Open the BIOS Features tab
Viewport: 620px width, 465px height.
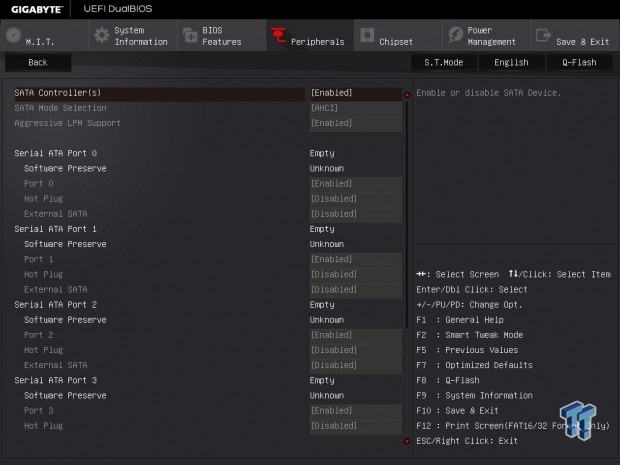pos(221,36)
